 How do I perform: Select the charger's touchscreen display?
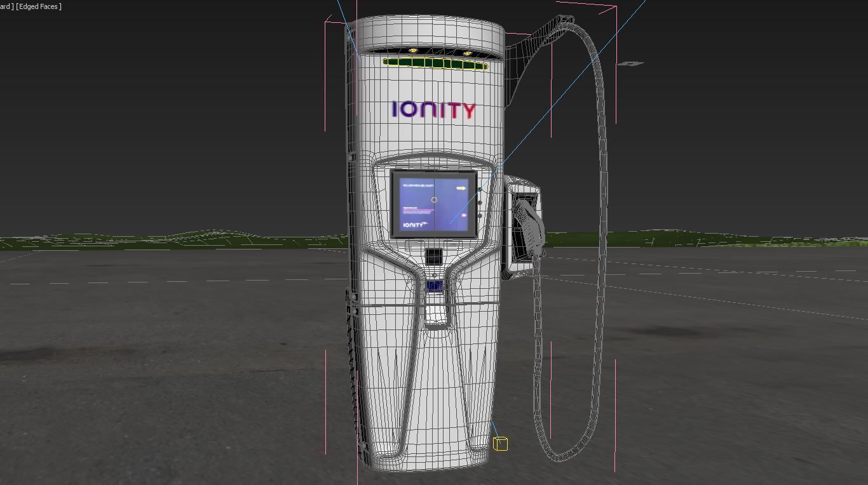(434, 204)
